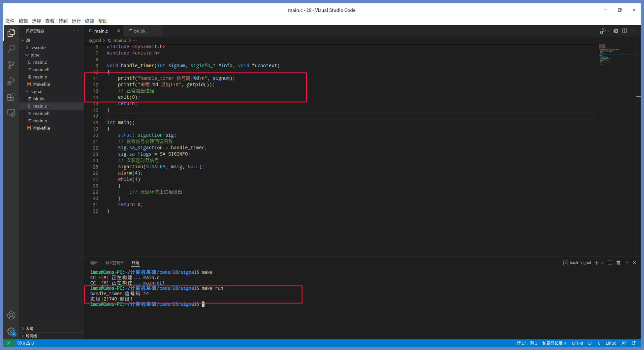Expand the .vscode folder
Image resolution: width=644 pixels, height=350 pixels.
[38, 48]
